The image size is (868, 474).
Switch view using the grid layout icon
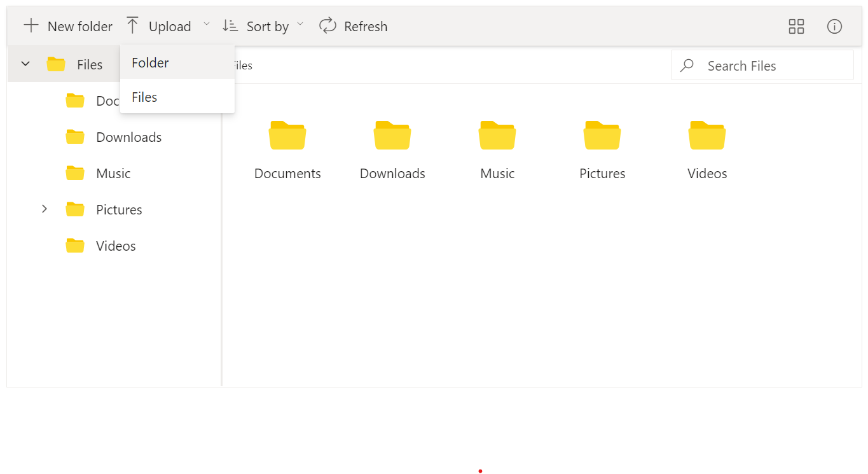[x=796, y=26]
